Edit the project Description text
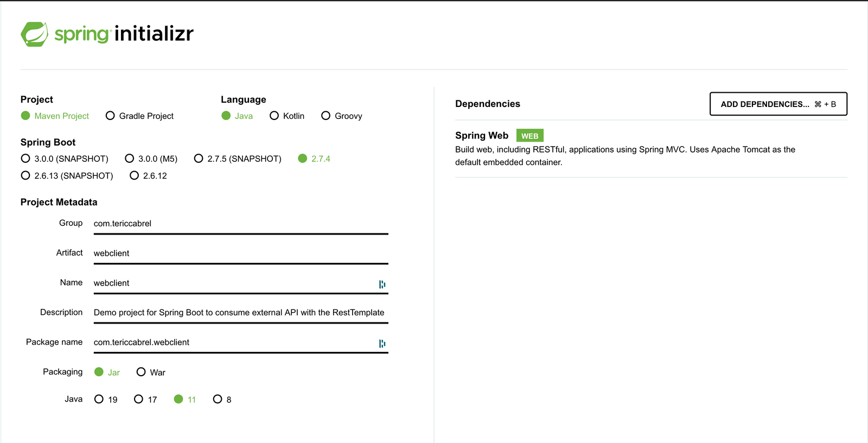 239,313
